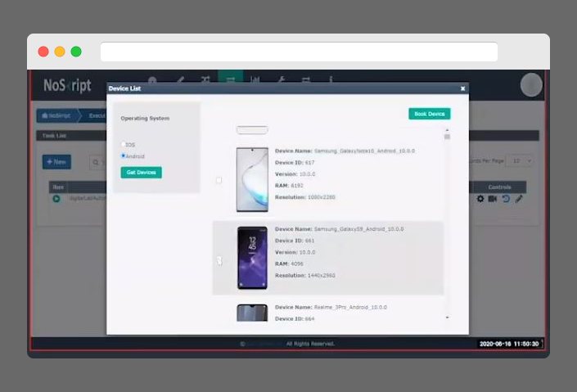The image size is (577, 392).
Task: Open the user avatar in the header
Action: click(x=531, y=84)
